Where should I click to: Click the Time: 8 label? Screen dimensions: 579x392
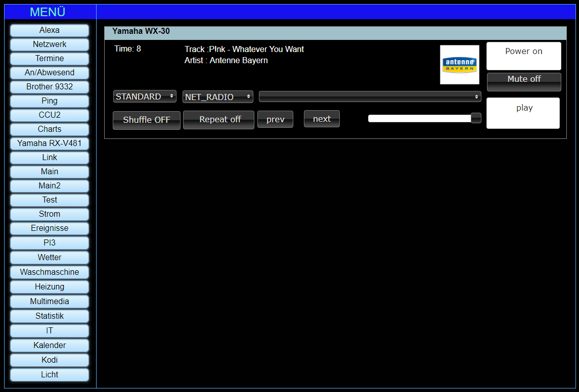pyautogui.click(x=128, y=49)
